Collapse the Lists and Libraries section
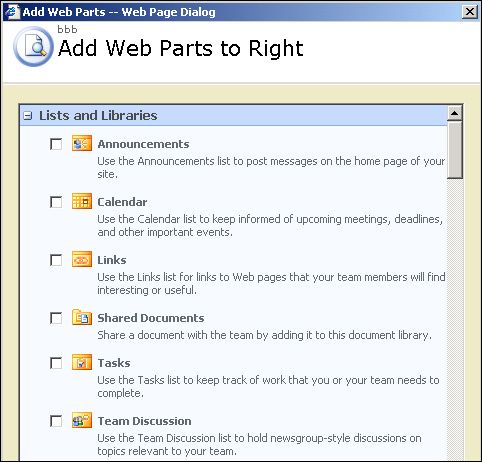 pyautogui.click(x=28, y=116)
